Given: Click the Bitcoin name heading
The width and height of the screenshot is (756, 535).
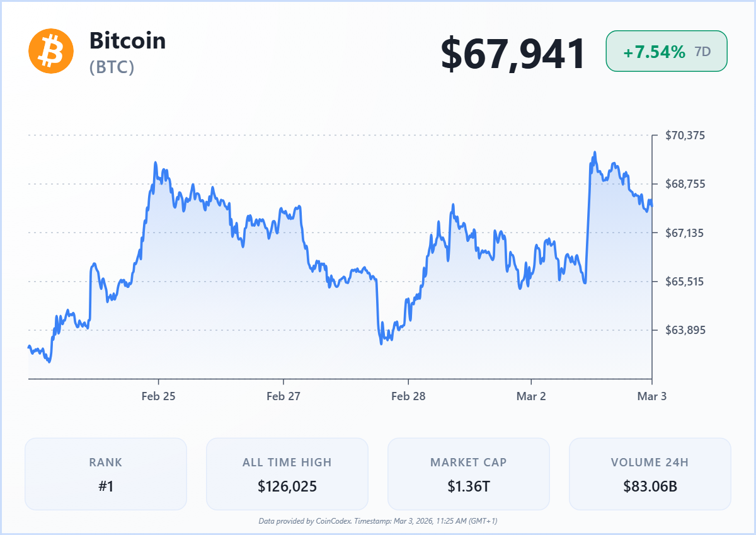Looking at the screenshot, I should coord(127,41).
